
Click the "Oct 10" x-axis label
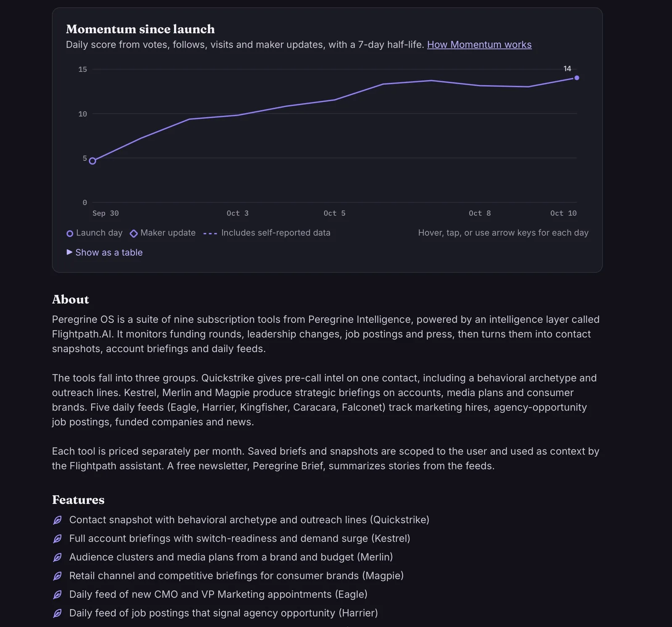tap(564, 213)
